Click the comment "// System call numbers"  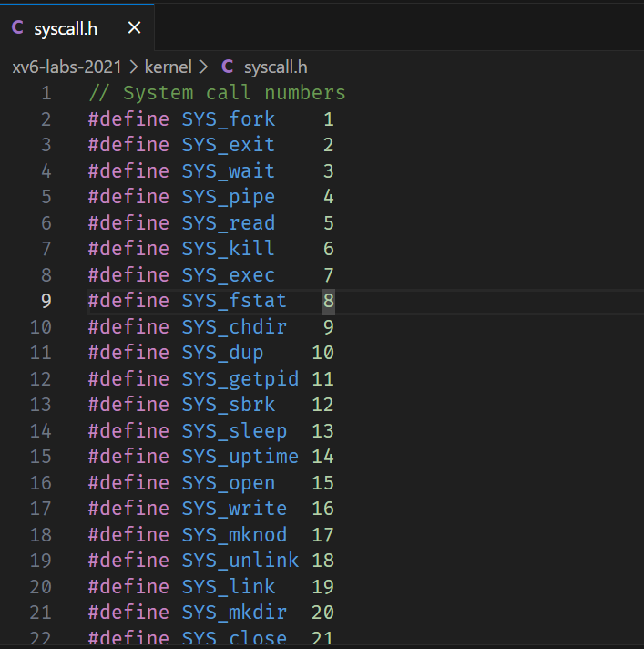[217, 93]
